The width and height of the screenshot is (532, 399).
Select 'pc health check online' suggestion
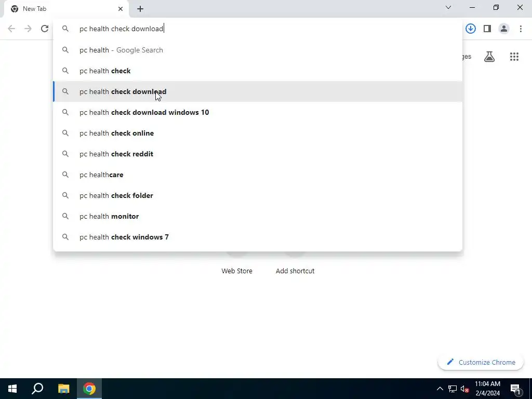pos(258,133)
